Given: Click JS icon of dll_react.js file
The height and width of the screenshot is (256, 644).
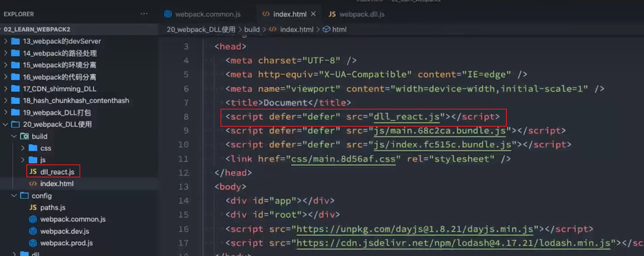Looking at the screenshot, I should pos(33,172).
